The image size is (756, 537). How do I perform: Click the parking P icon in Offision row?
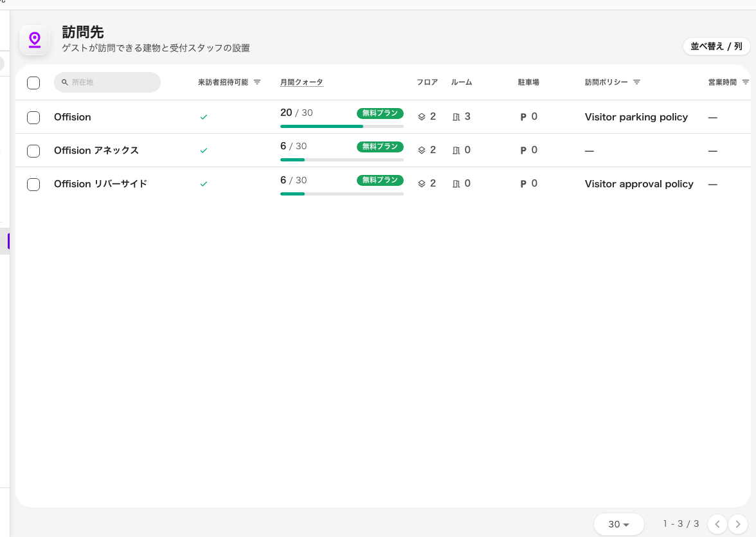(x=523, y=117)
